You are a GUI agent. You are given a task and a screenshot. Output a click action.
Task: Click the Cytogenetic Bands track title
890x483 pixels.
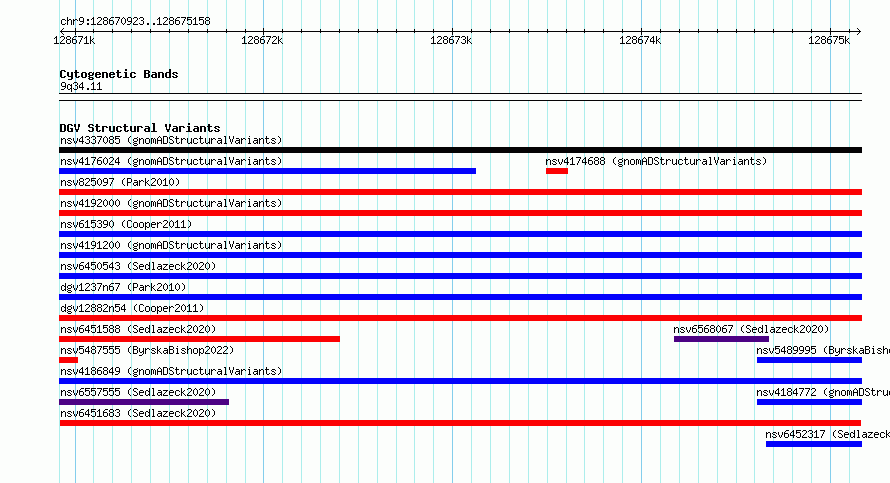click(x=119, y=74)
